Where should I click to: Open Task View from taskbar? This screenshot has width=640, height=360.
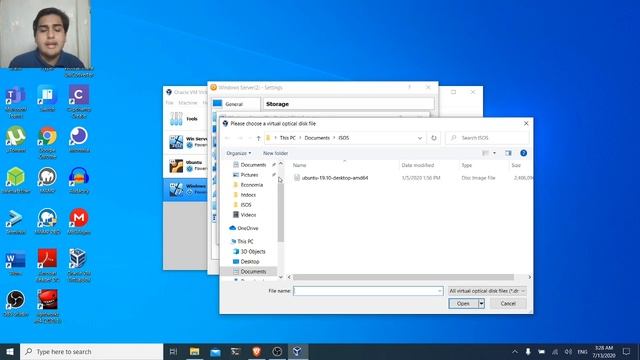pos(173,351)
